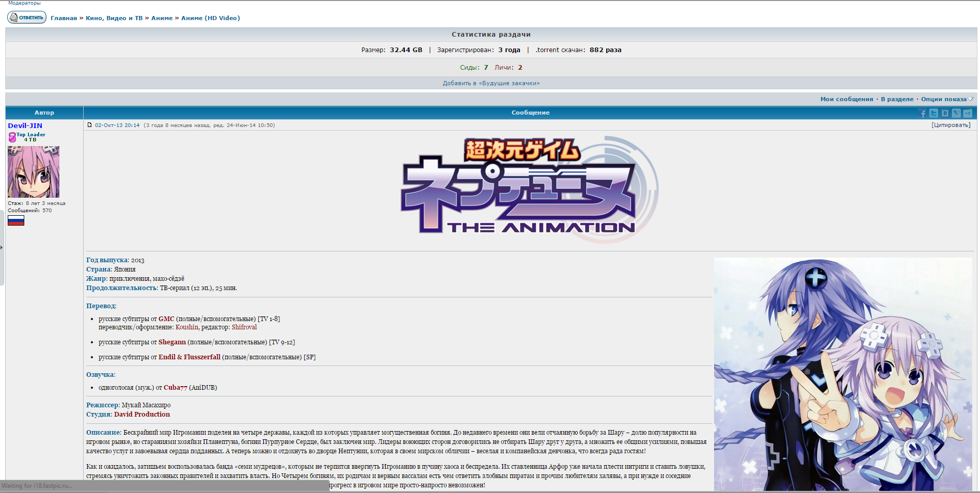Click the Shegann subtitles link
980x493 pixels.
pyautogui.click(x=172, y=342)
